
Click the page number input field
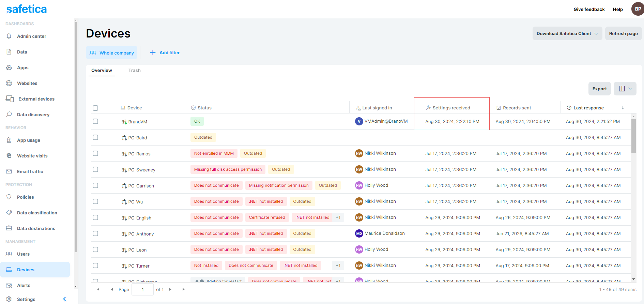pyautogui.click(x=142, y=289)
